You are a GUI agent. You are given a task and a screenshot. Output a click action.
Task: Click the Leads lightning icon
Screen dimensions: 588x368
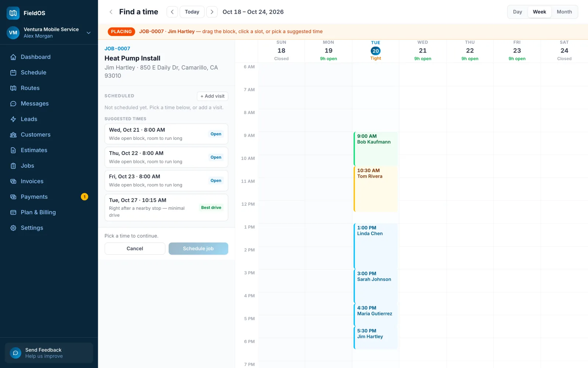click(x=13, y=119)
